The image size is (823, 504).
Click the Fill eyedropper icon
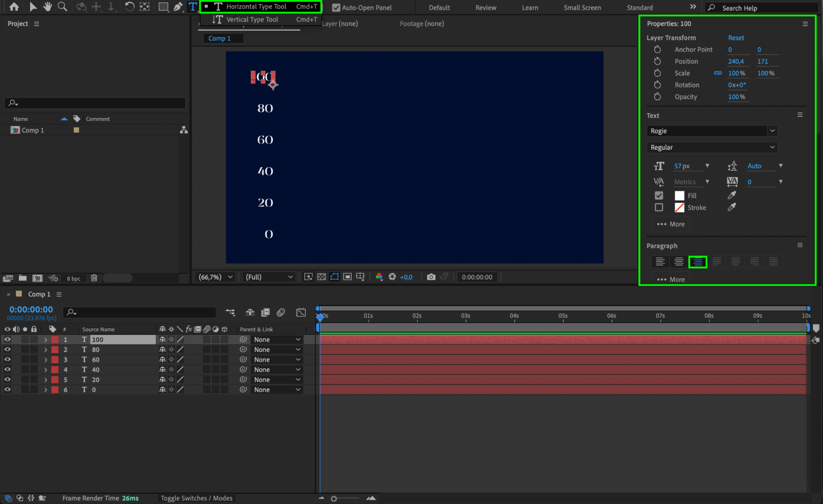coord(732,195)
